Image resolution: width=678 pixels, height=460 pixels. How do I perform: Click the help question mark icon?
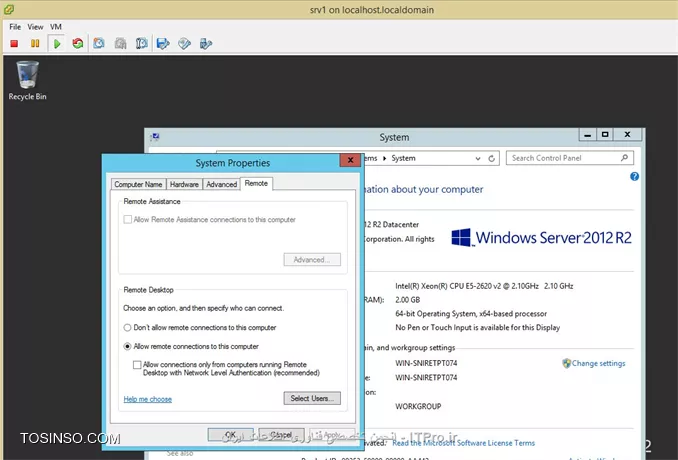pyautogui.click(x=634, y=176)
